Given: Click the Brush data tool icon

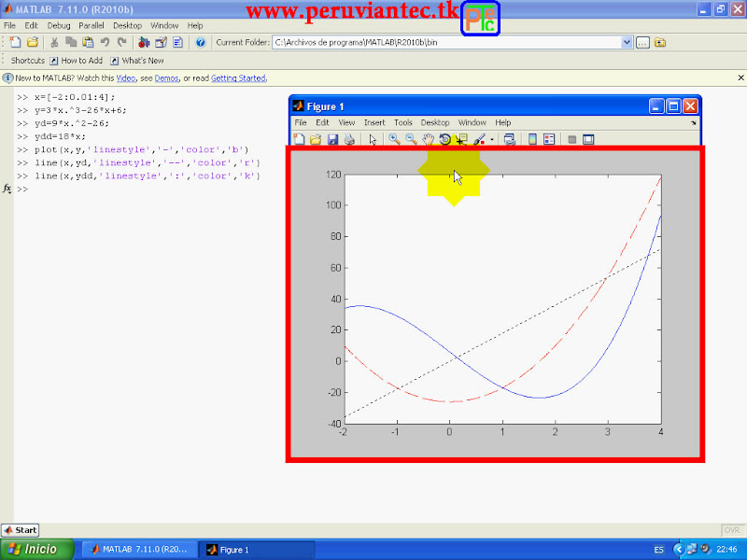Looking at the screenshot, I should [x=479, y=139].
